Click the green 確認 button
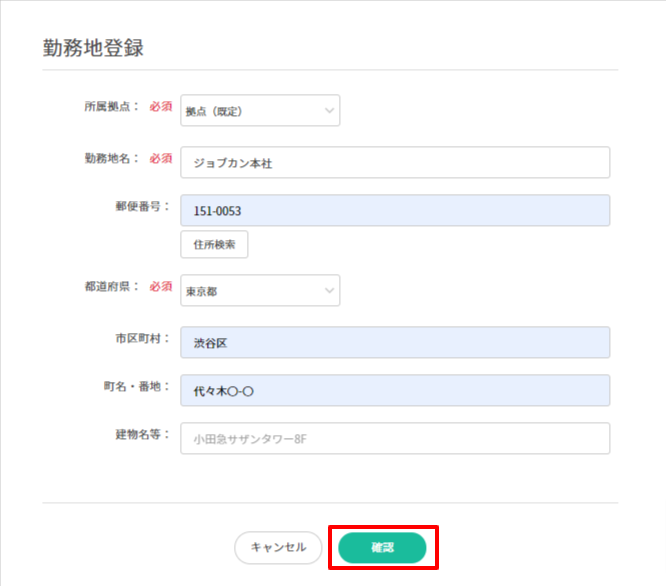This screenshot has width=666, height=586. [x=382, y=547]
